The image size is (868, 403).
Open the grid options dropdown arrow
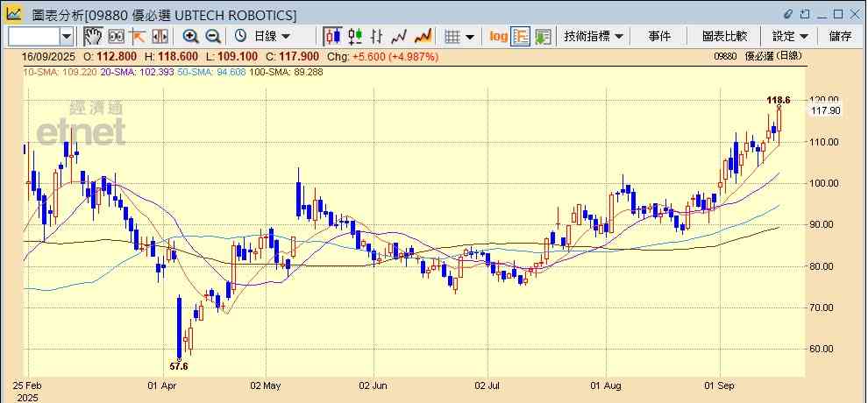pyautogui.click(x=470, y=37)
